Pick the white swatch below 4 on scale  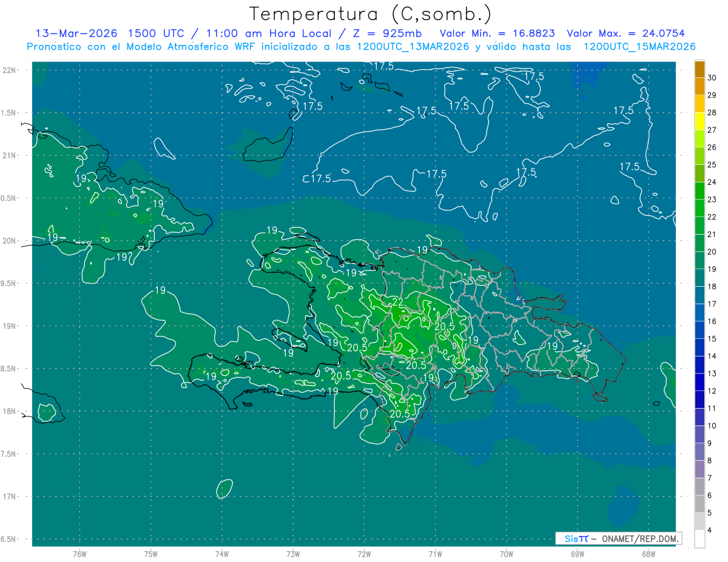[x=699, y=539]
